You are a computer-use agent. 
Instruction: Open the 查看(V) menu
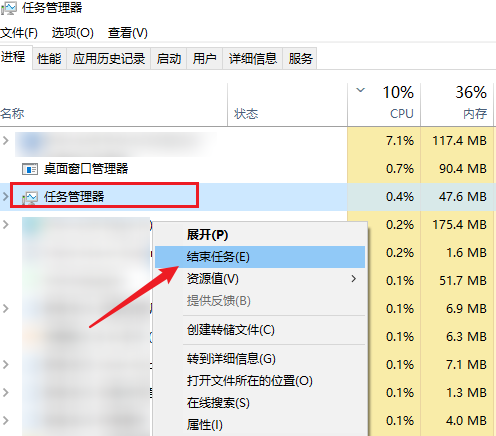(128, 33)
